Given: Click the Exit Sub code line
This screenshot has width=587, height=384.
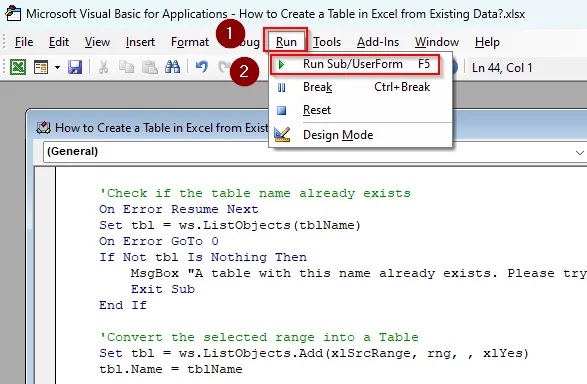Looking at the screenshot, I should (x=163, y=289).
